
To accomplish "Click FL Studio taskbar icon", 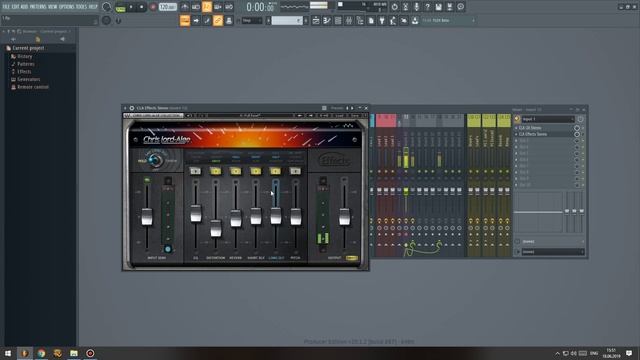I will (x=24, y=353).
